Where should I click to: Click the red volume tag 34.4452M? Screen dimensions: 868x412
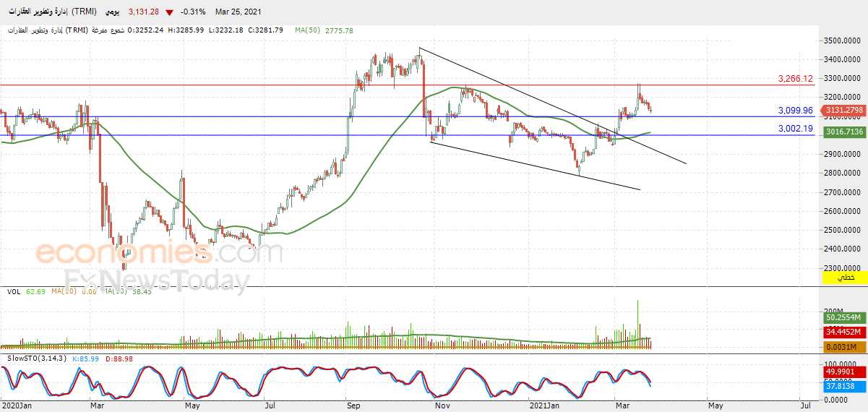pos(844,332)
